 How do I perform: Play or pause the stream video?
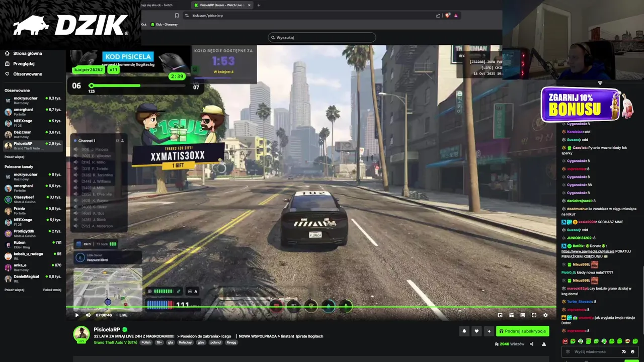coord(77,315)
